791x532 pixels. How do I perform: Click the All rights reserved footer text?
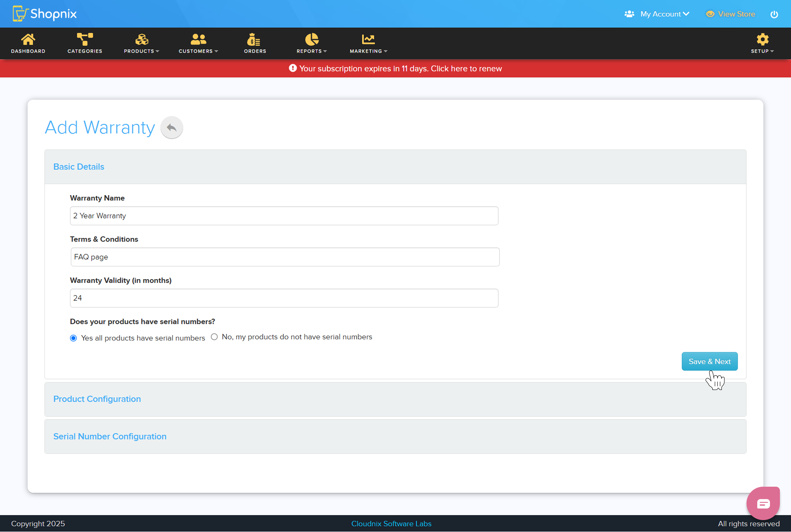coord(749,524)
